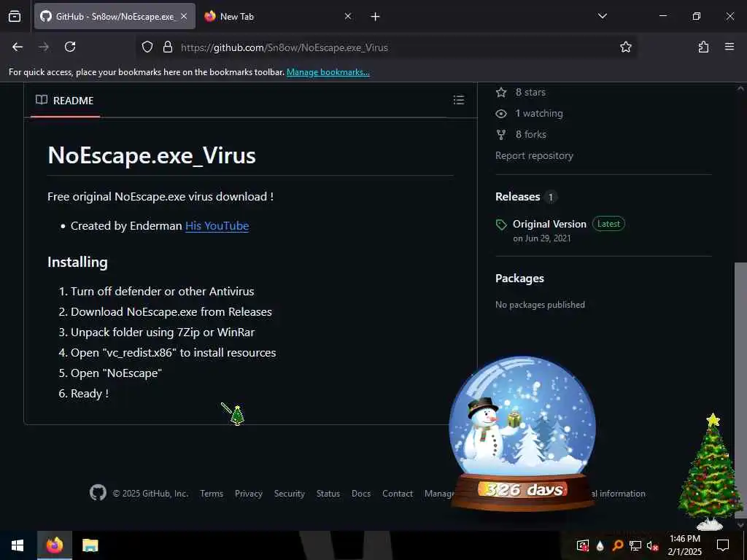The height and width of the screenshot is (560, 747).
Task: Open the clock showing 1:46 PM
Action: click(684, 545)
